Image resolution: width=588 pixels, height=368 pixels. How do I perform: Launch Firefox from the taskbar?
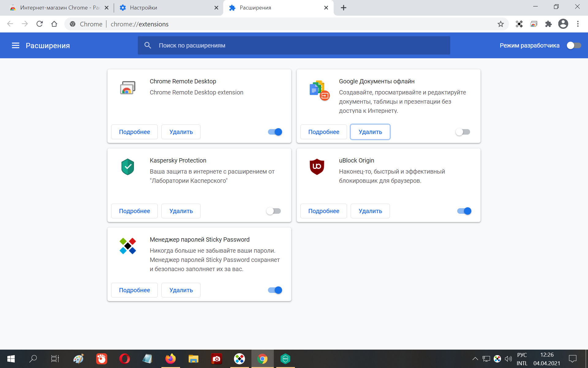(171, 359)
